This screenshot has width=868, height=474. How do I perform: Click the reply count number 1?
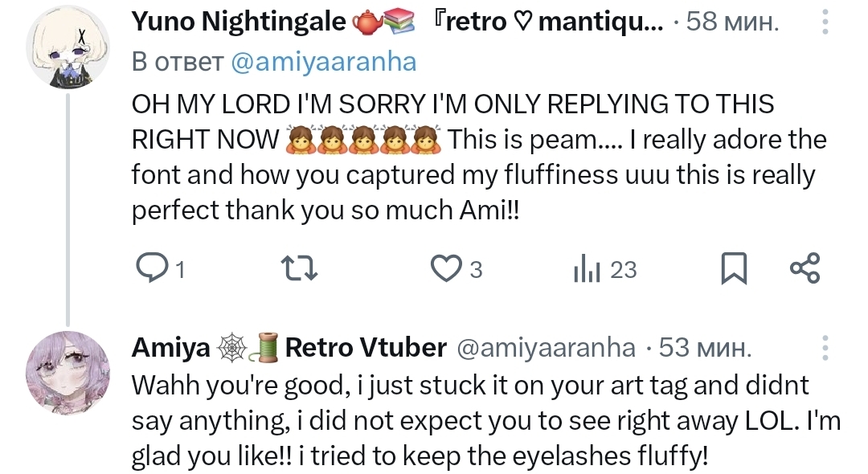coord(180,270)
